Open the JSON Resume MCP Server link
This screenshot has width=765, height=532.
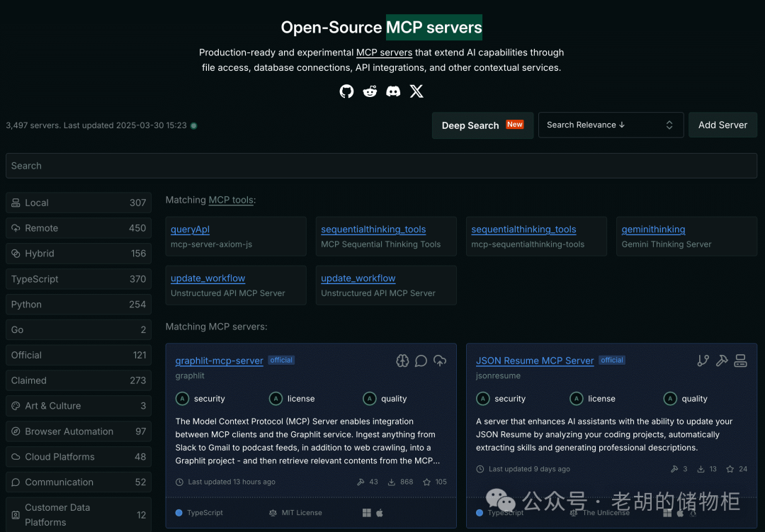point(535,361)
